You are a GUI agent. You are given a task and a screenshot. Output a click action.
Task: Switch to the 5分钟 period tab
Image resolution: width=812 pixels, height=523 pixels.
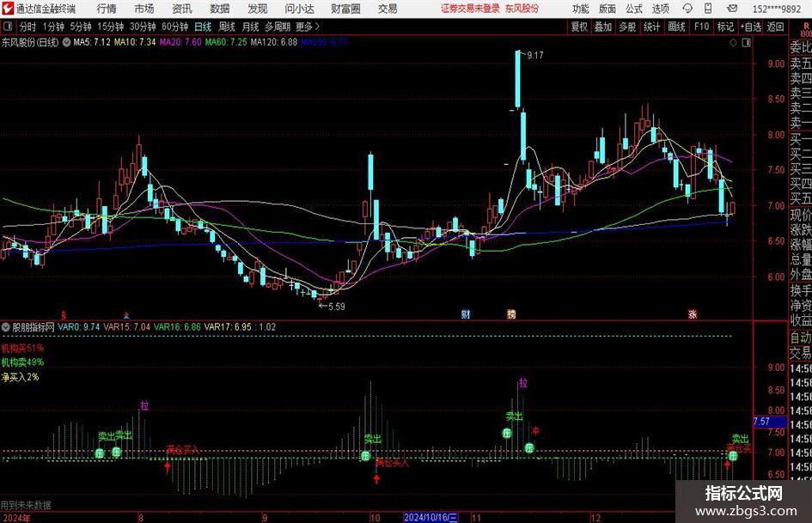80,27
